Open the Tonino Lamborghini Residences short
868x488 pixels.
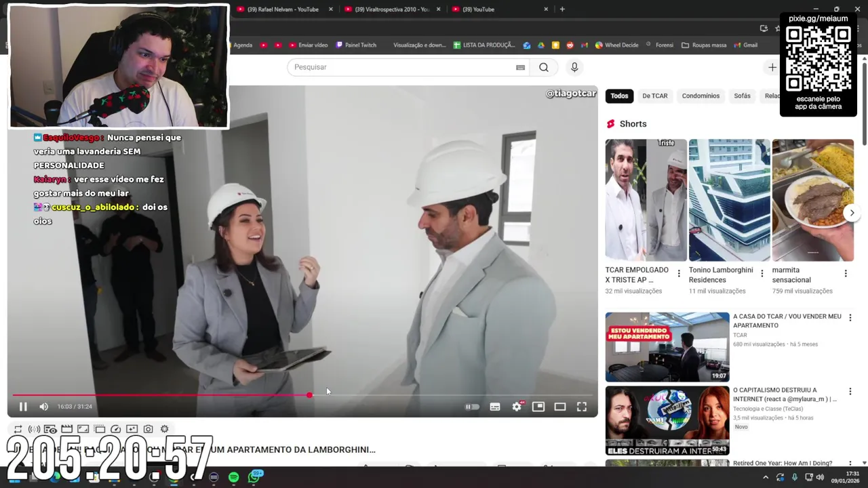[x=729, y=201]
